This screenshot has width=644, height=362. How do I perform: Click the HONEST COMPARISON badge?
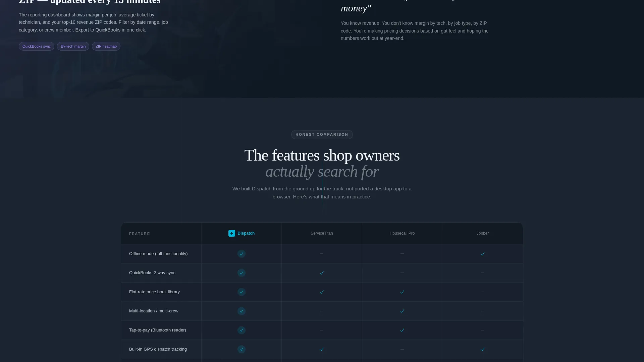pos(322,134)
